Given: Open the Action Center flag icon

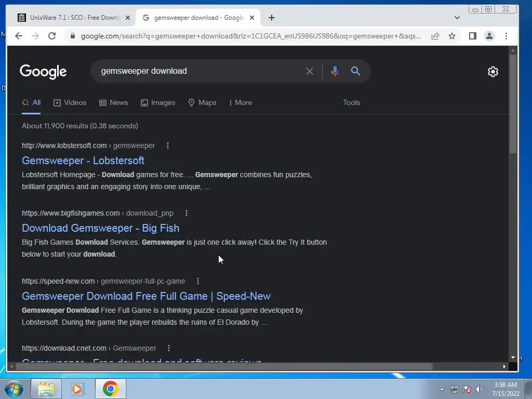Looking at the screenshot, I should pyautogui.click(x=467, y=389).
